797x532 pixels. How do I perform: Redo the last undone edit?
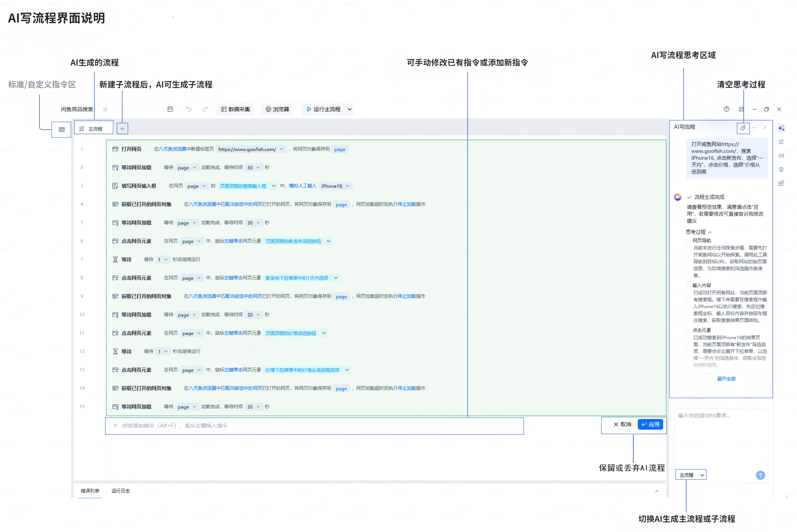point(205,109)
